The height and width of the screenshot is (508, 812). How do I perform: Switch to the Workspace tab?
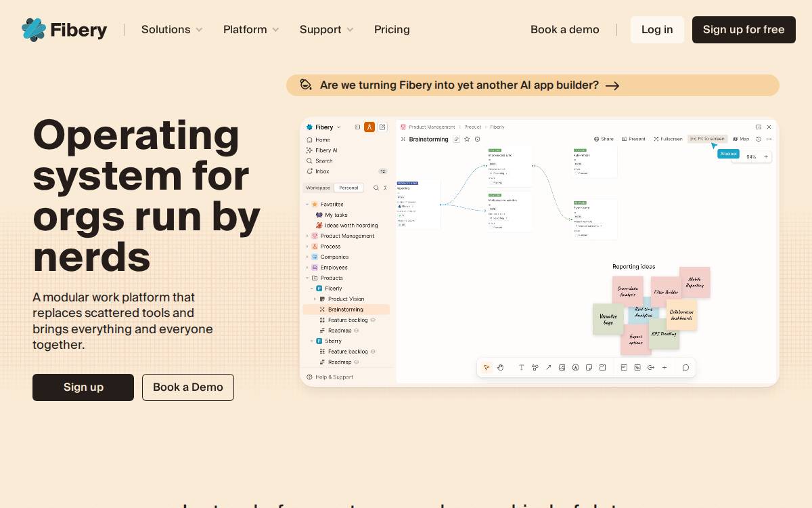(x=318, y=188)
